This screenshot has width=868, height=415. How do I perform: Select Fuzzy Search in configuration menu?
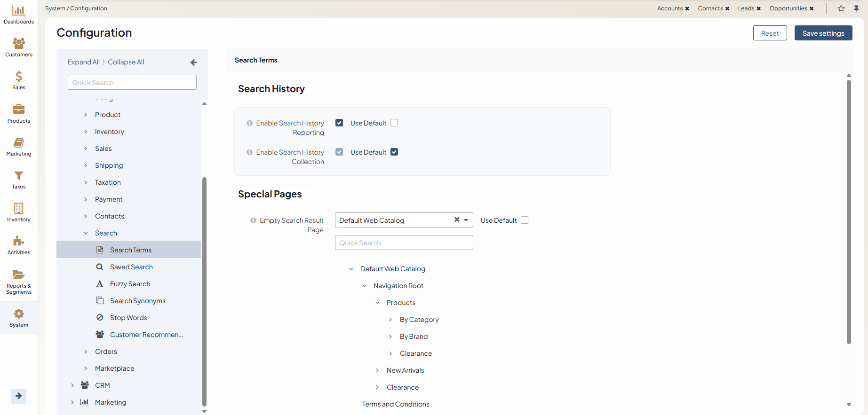[x=130, y=284]
